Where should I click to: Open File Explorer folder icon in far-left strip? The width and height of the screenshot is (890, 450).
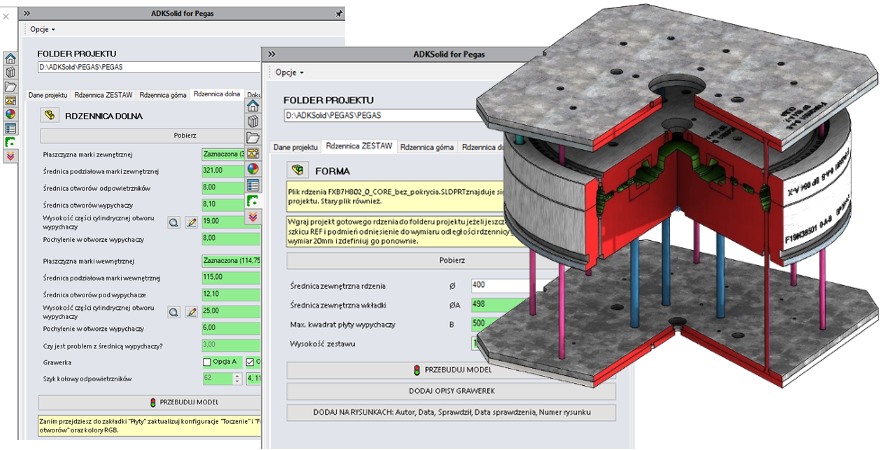tap(10, 87)
